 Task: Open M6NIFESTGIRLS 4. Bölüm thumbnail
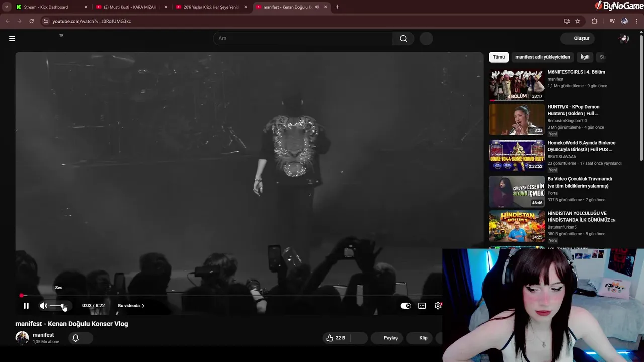click(x=517, y=85)
